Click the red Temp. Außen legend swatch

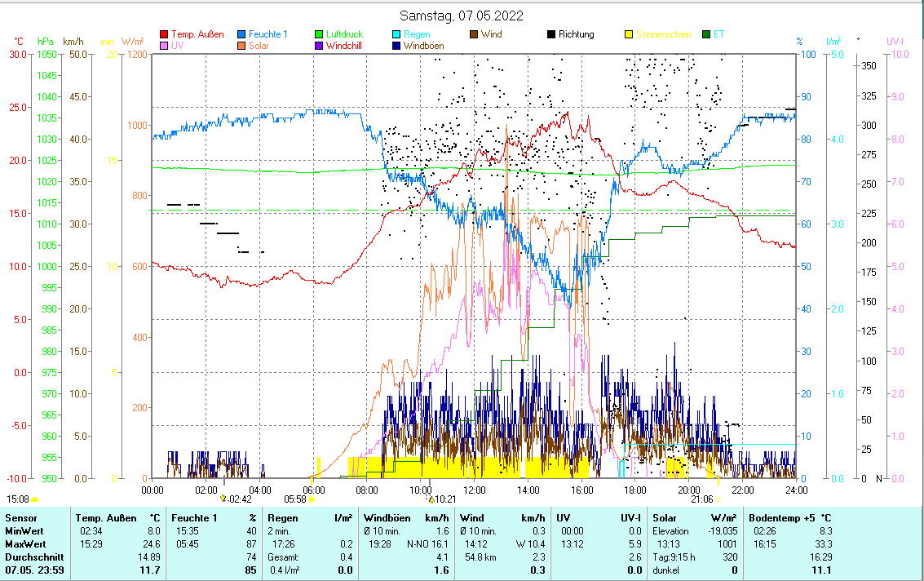[x=164, y=34]
